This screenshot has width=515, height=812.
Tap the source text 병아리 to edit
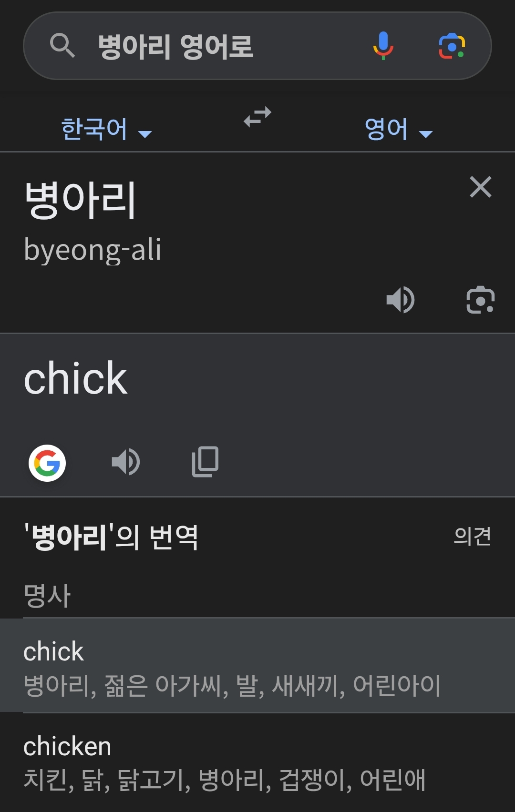pyautogui.click(x=80, y=200)
